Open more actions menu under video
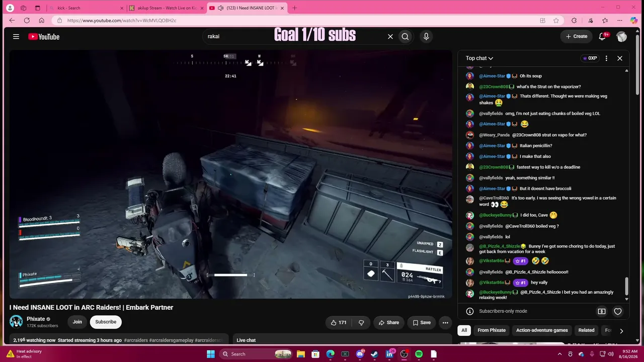 445,322
